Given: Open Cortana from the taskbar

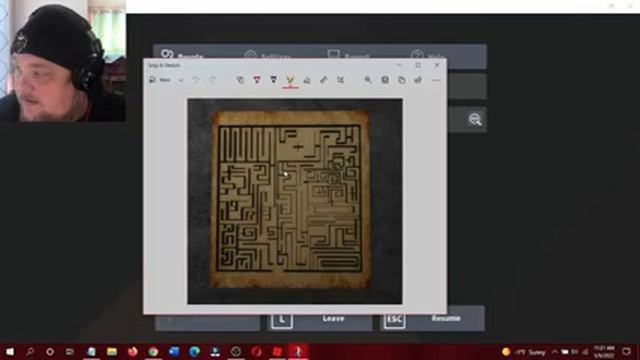Looking at the screenshot, I should [x=50, y=351].
